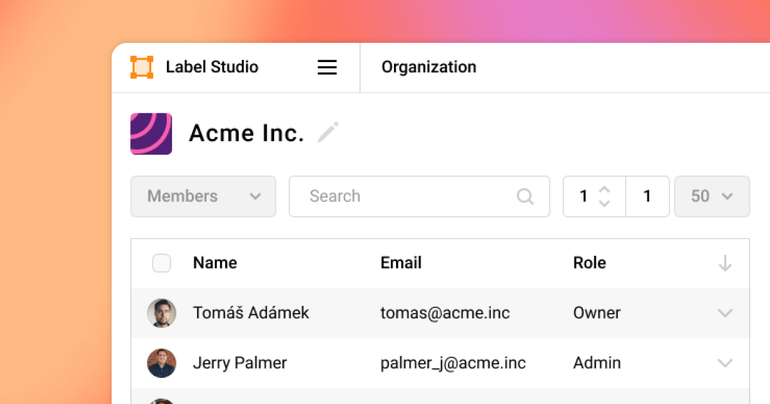Click the Acme Inc. organization avatar

pos(151,134)
